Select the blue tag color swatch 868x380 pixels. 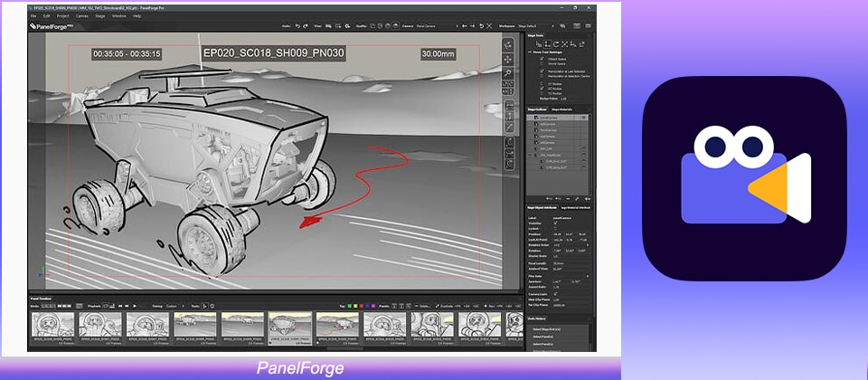tap(367, 305)
